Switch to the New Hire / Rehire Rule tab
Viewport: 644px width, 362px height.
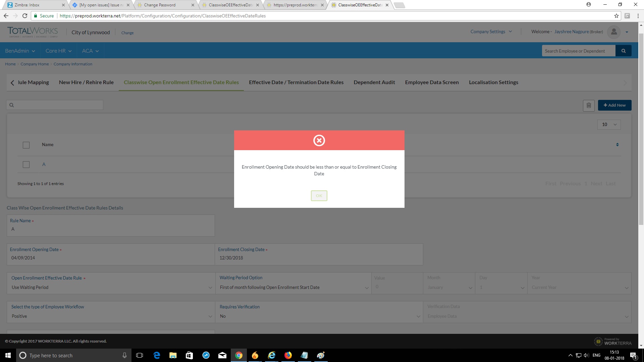pyautogui.click(x=86, y=82)
